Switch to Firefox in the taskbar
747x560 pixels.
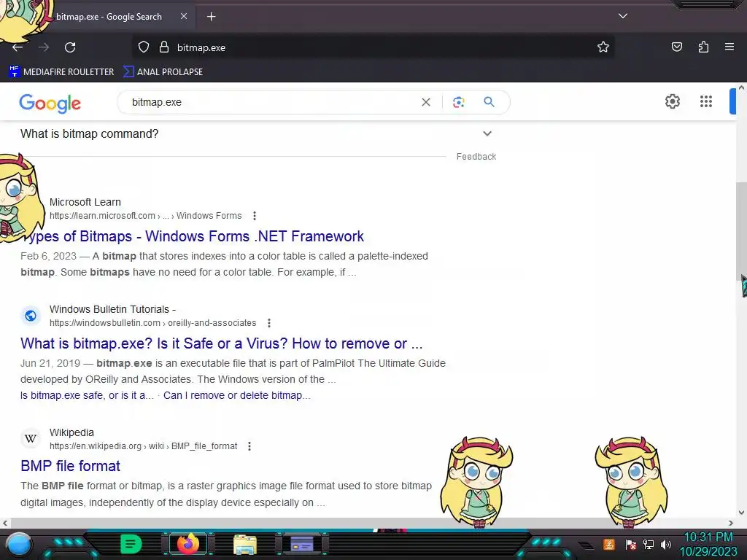[187, 544]
